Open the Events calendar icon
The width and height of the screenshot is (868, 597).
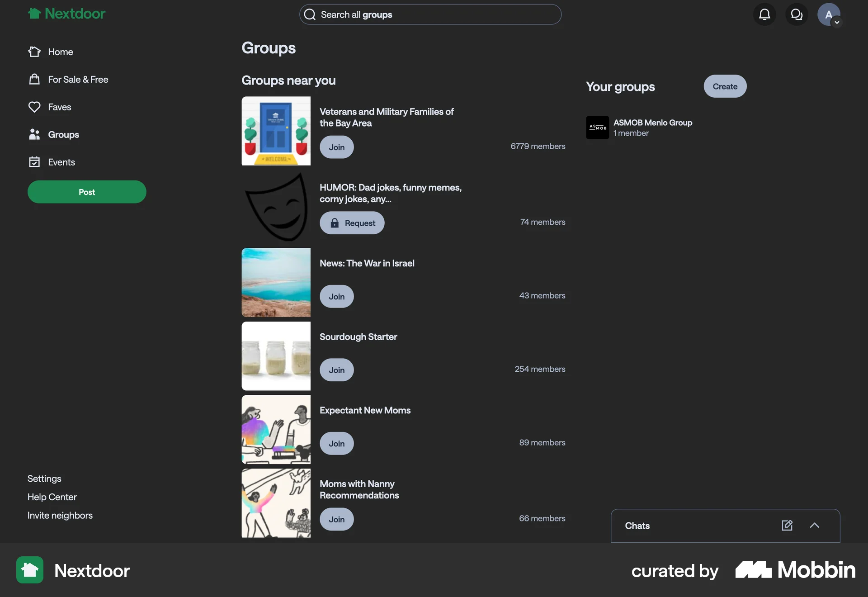(x=34, y=161)
